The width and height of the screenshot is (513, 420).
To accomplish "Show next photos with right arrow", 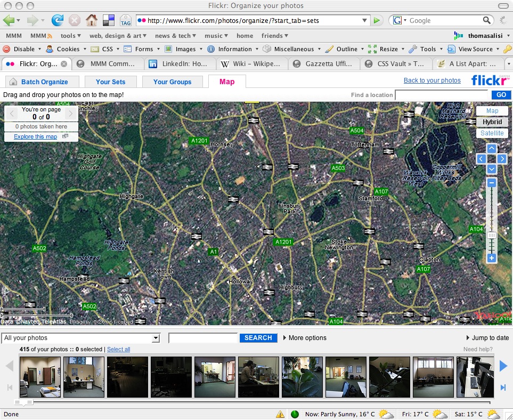I will coord(503,366).
